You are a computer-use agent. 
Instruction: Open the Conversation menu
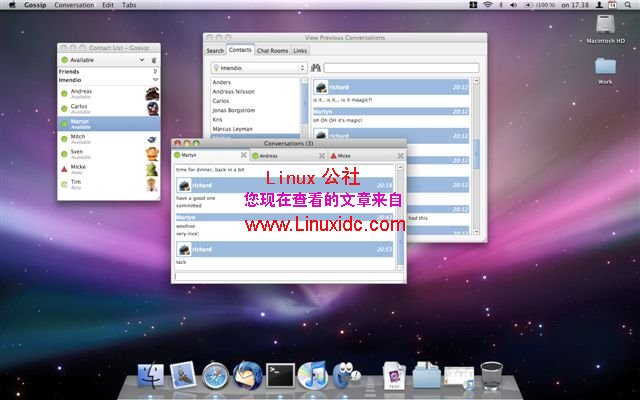tap(74, 5)
